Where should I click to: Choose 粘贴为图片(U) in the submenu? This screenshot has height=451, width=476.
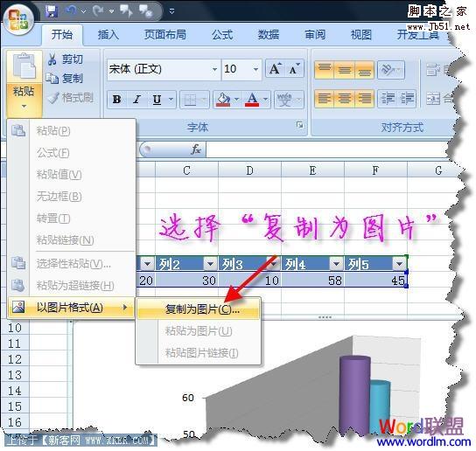(199, 331)
